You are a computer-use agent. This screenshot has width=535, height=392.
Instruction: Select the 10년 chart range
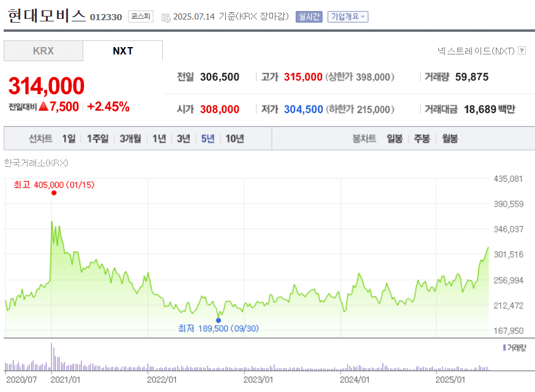[234, 139]
